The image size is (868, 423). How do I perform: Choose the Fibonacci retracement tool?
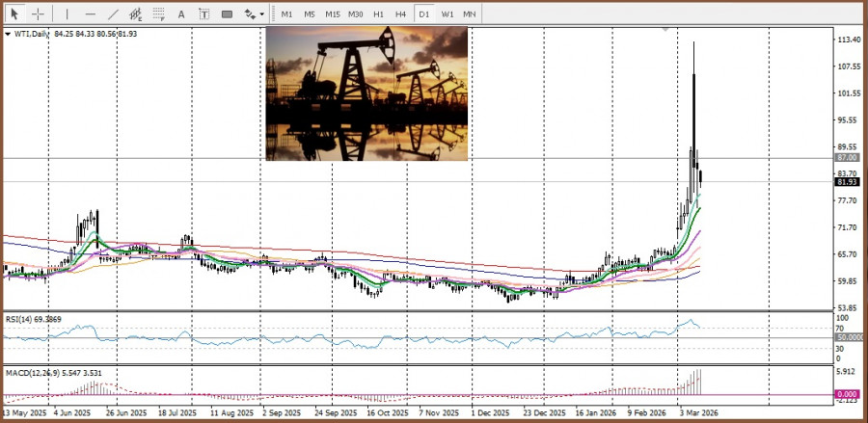click(x=158, y=14)
